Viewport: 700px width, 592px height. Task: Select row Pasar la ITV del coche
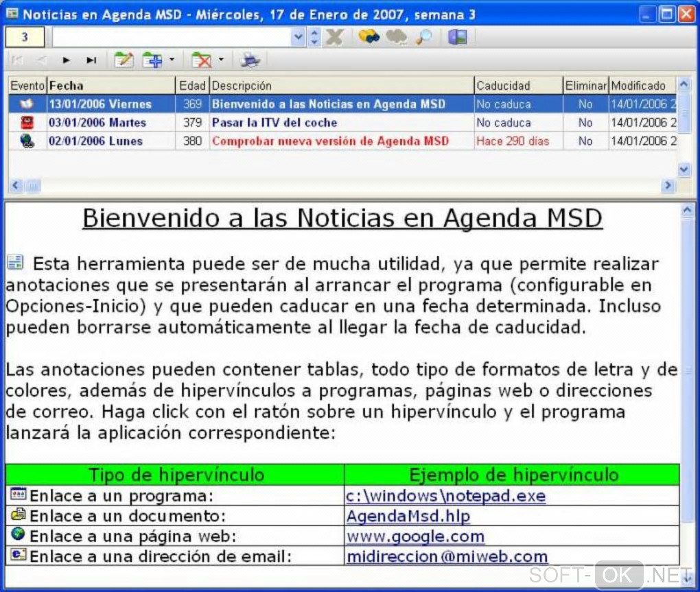tap(342, 122)
